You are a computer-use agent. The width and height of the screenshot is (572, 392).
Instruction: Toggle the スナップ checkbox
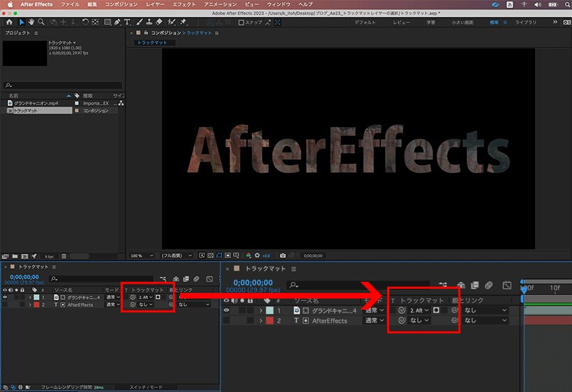coord(241,22)
